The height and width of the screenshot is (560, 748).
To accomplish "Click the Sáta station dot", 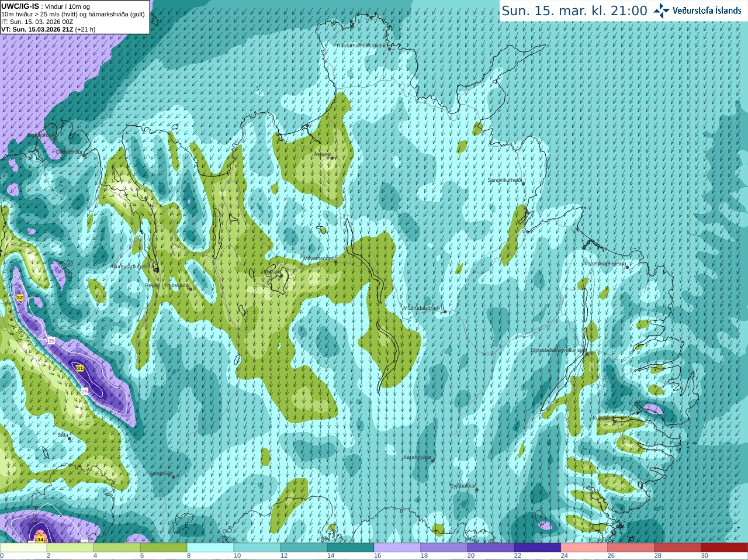I will pos(70,438).
